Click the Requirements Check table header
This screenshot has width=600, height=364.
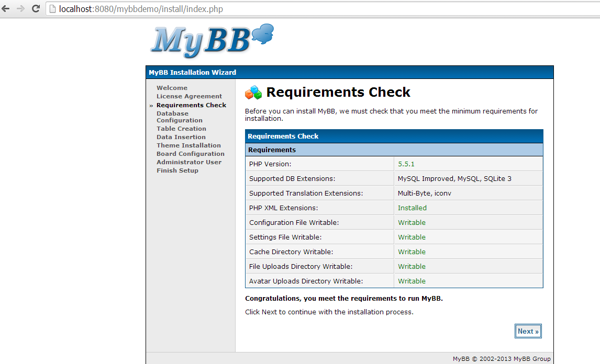[394, 136]
